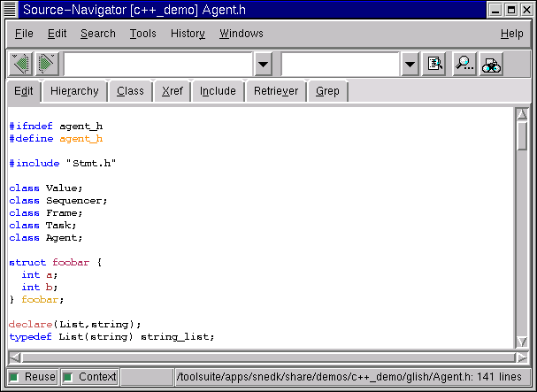Click the vertical scrollbar thumb
Image resolution: width=537 pixels, height=392 pixels.
click(x=522, y=136)
